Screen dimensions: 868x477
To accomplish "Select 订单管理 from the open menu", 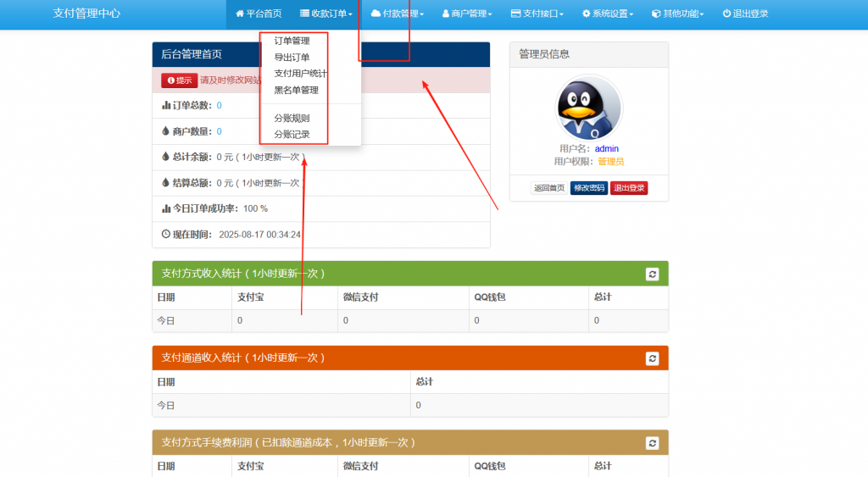I will point(292,41).
